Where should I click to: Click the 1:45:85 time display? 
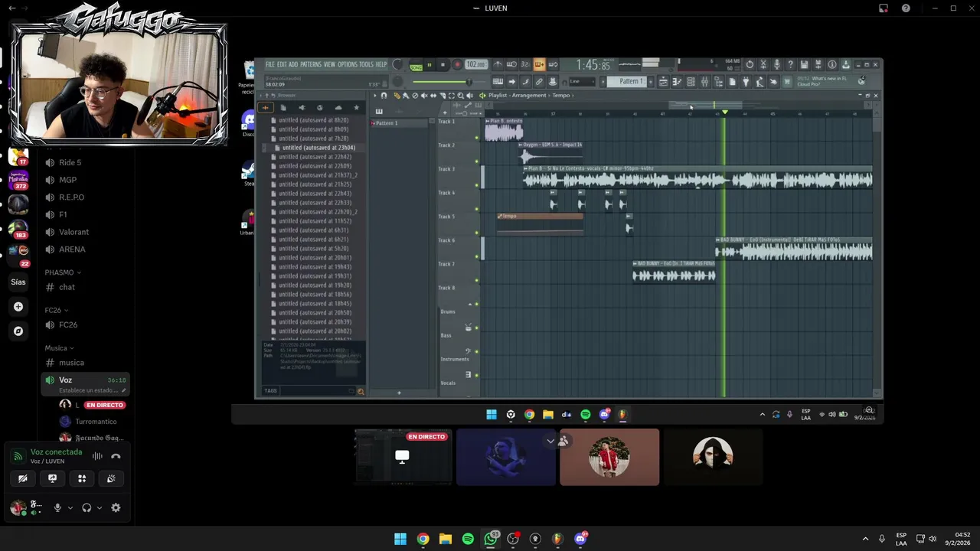tap(593, 66)
